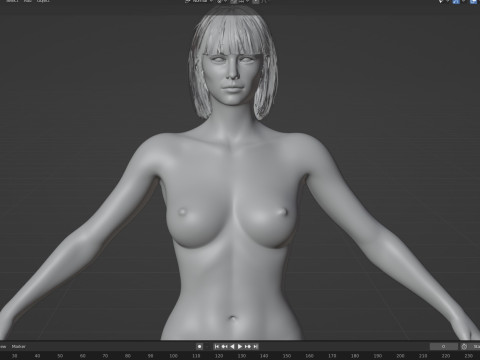Click frame 150 on the timeline ruler

pos(287,356)
